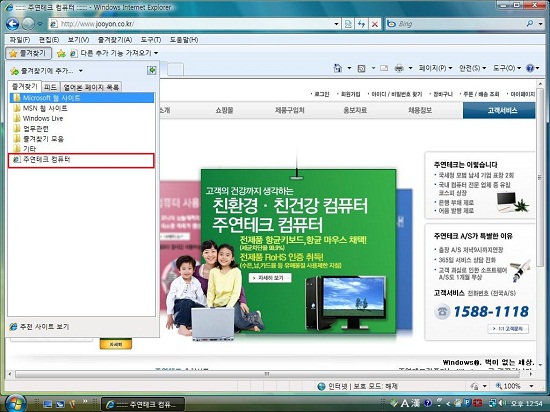Click the 즐겨찾기 Favorites button
Screen dimensions: 550x412
28,53
